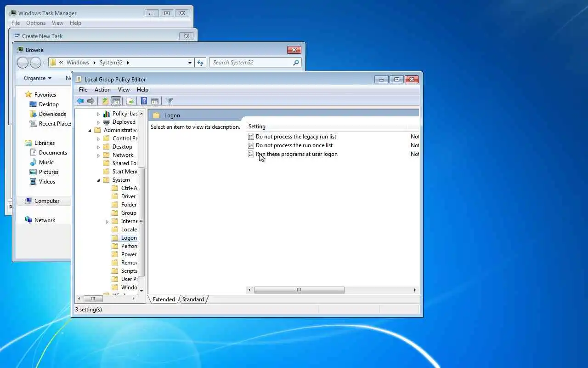Click the Local Group Policy Editor title bar icon

(x=79, y=80)
